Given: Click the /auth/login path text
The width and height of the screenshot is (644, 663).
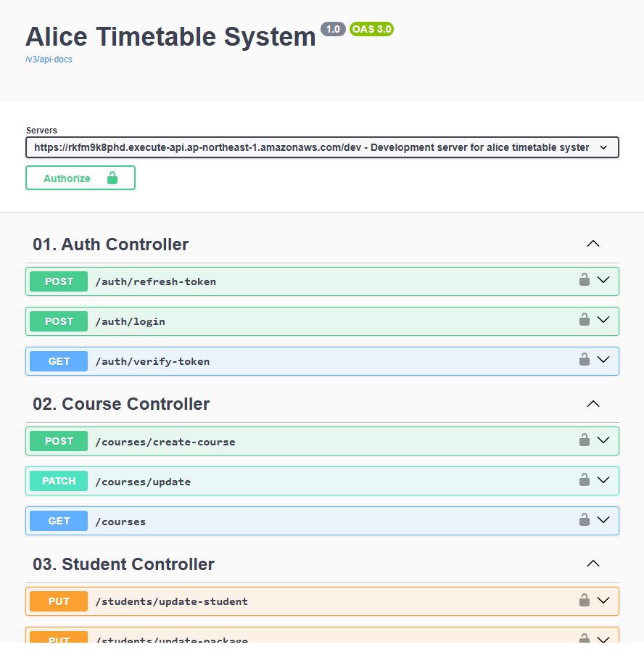Looking at the screenshot, I should (x=131, y=322).
